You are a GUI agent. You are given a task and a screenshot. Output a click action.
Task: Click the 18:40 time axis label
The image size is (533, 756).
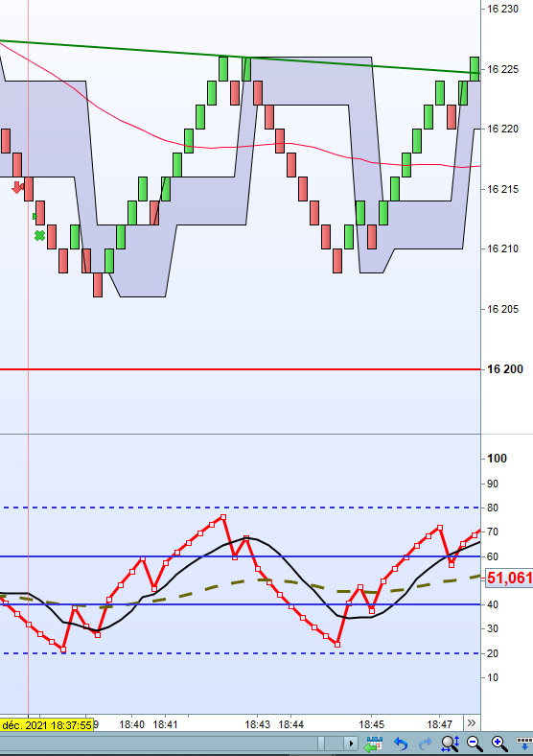pos(131,724)
